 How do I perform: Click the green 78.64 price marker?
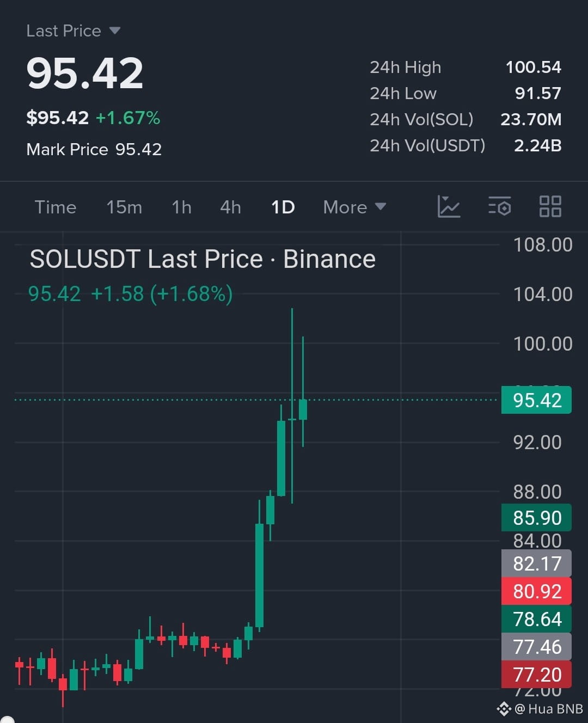coord(536,619)
